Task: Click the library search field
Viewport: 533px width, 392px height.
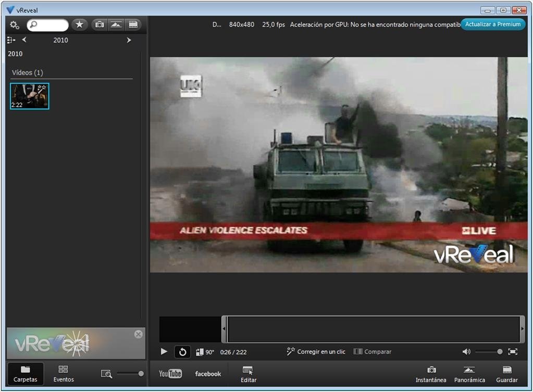Action: tap(47, 25)
